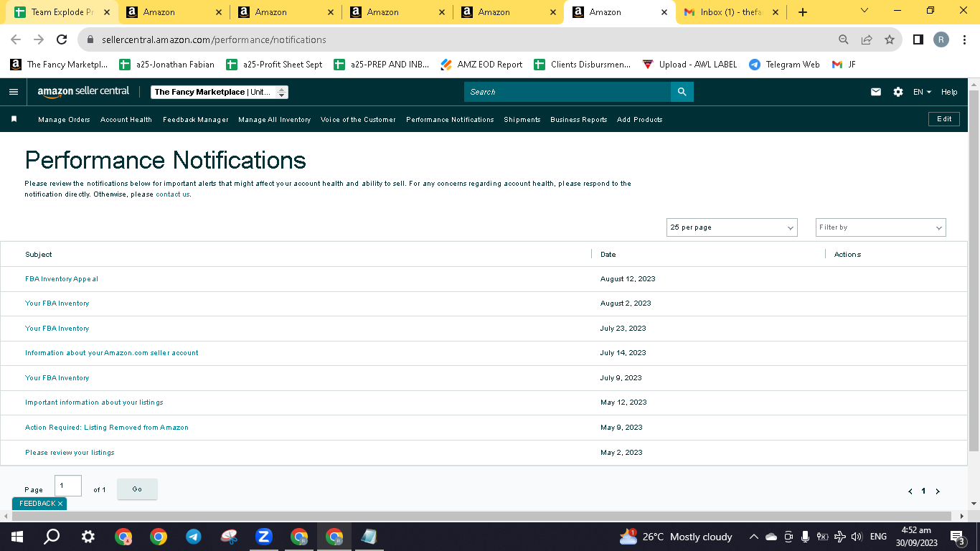Image resolution: width=980 pixels, height=551 pixels.
Task: Open Please review your listings notification
Action: (x=70, y=453)
